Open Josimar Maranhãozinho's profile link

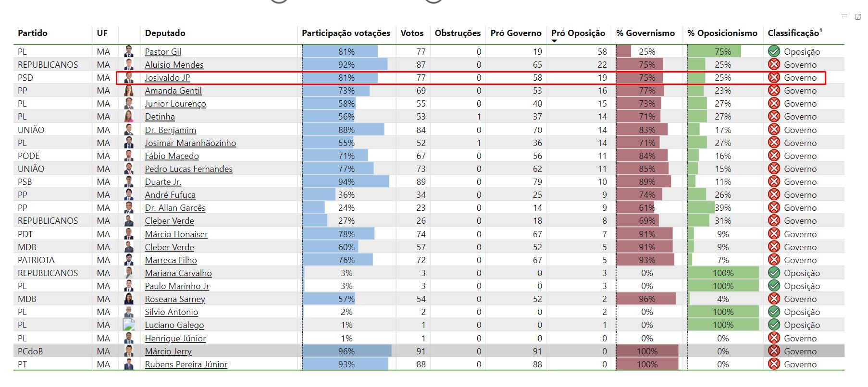coord(190,143)
